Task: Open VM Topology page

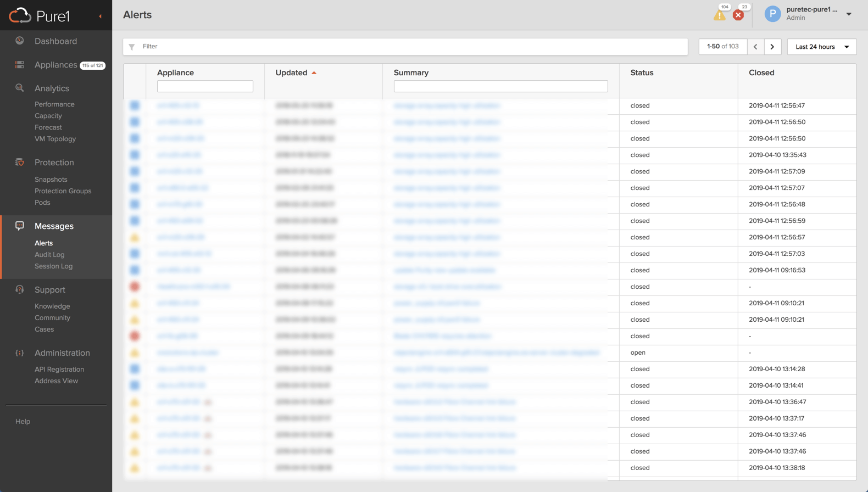Action: pos(55,139)
